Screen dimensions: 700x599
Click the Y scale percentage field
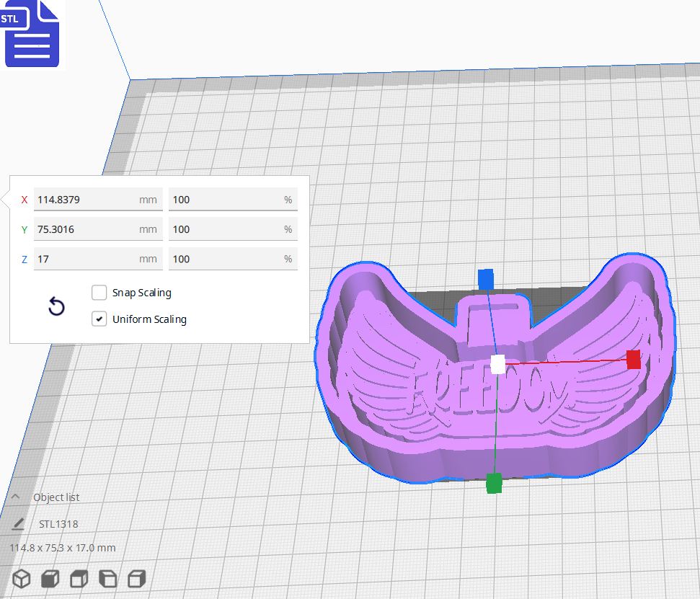click(231, 228)
